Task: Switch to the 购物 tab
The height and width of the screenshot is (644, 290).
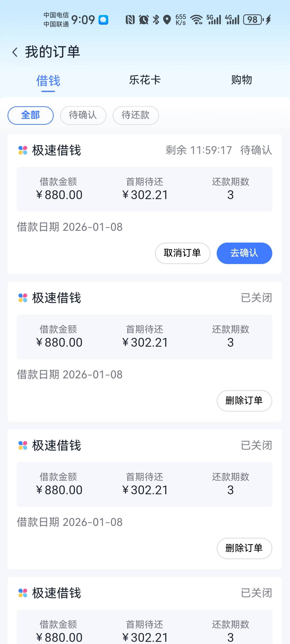Action: click(x=241, y=80)
